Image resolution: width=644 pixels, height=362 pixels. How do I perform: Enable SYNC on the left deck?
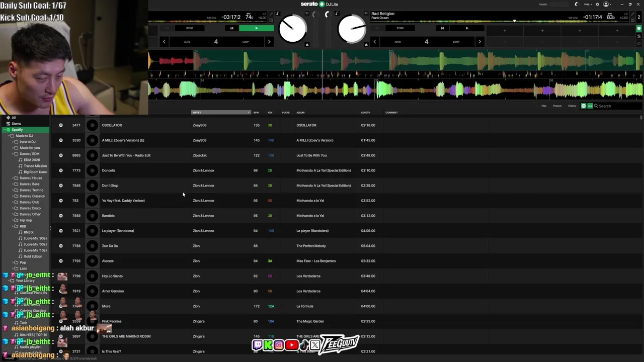pos(190,28)
